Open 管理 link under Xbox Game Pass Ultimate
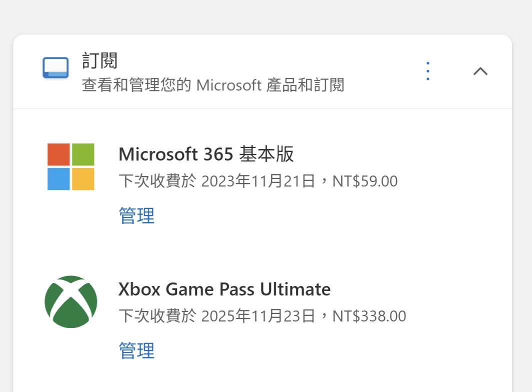The image size is (532, 392). tap(136, 350)
